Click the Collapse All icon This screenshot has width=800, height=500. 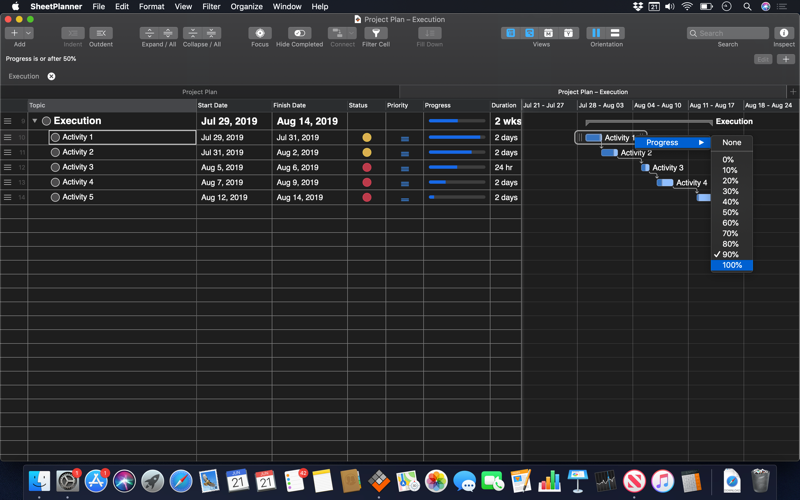coord(211,33)
